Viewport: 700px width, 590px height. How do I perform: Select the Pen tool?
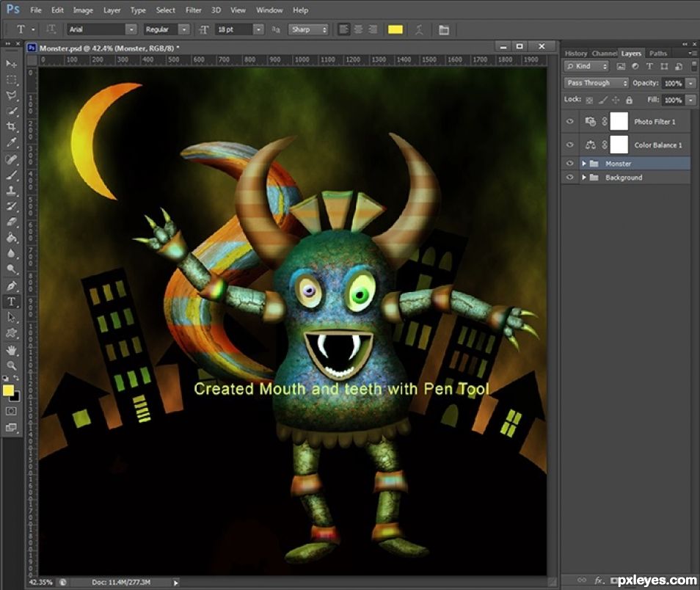click(11, 286)
